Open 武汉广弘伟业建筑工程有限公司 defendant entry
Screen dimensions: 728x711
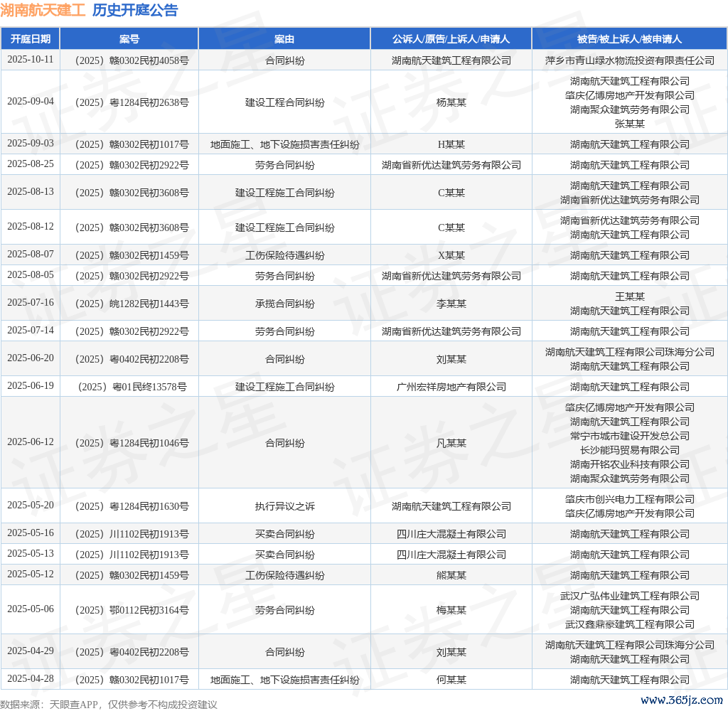629,596
